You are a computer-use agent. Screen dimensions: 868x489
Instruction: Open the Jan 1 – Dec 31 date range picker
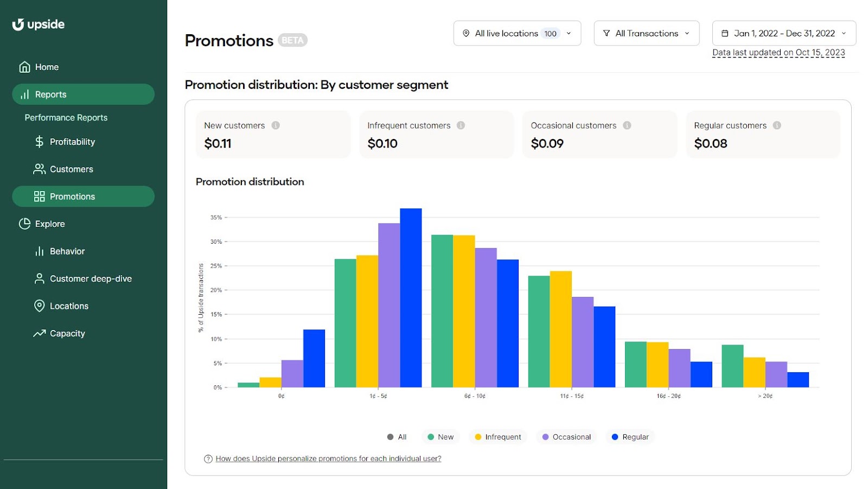point(783,33)
